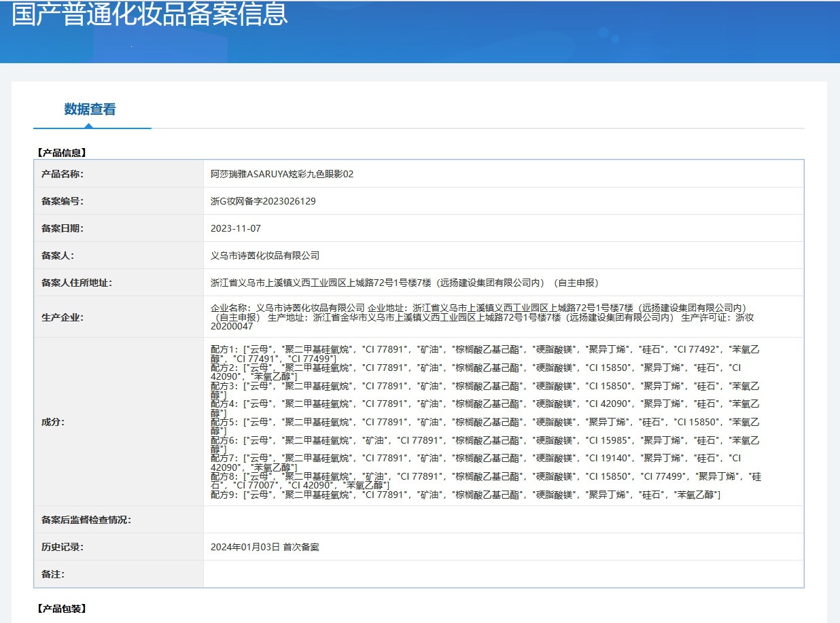This screenshot has height=623, width=840.
Task: Select history entry 2024年01月03日 首次备案
Action: pyautogui.click(x=265, y=547)
